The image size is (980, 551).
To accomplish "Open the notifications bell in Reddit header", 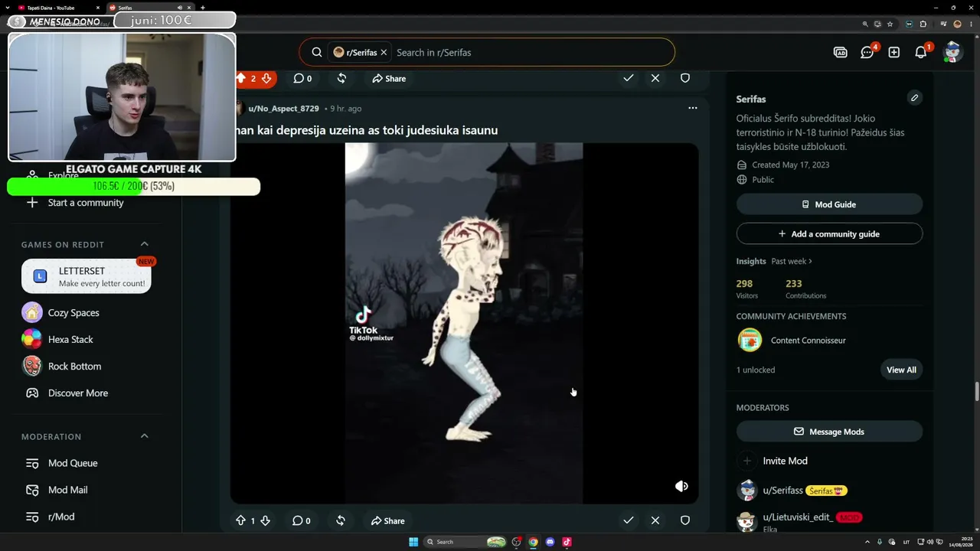I will pos(921,52).
